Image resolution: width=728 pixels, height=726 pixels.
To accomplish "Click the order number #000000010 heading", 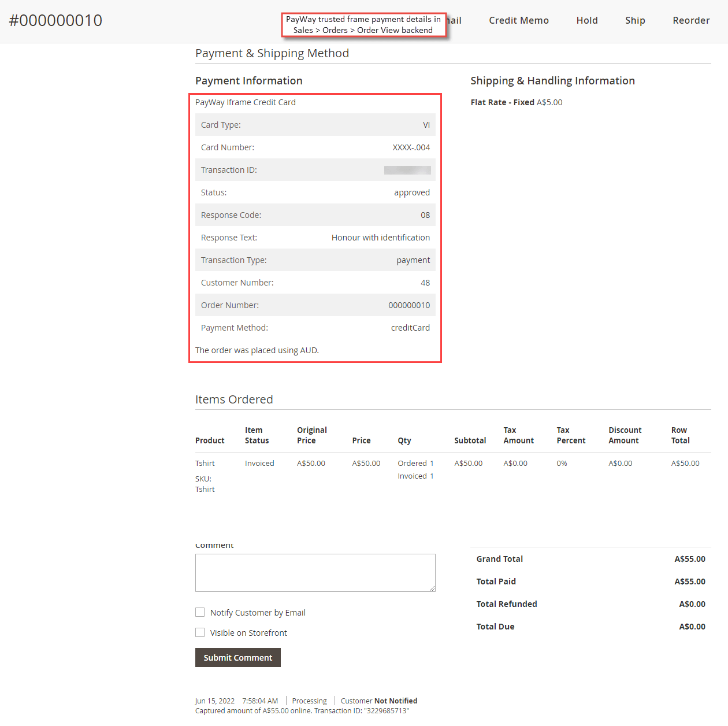I will point(55,20).
